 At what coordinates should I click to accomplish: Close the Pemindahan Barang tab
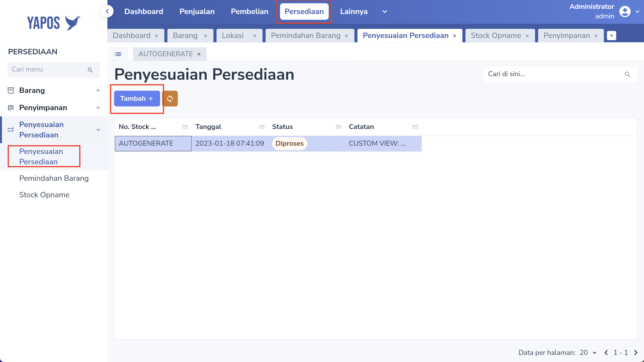347,36
